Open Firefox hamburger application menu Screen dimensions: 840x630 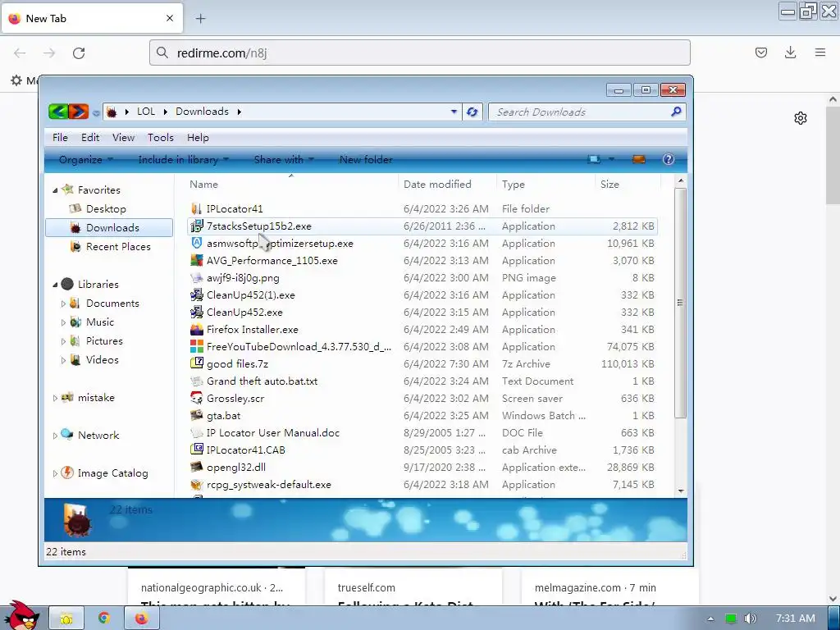(x=820, y=52)
